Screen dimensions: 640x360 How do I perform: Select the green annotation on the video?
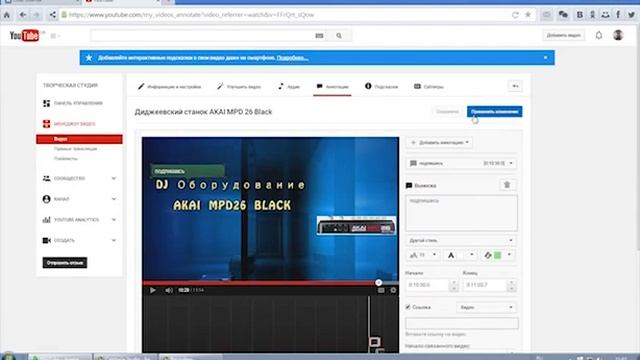(187, 171)
